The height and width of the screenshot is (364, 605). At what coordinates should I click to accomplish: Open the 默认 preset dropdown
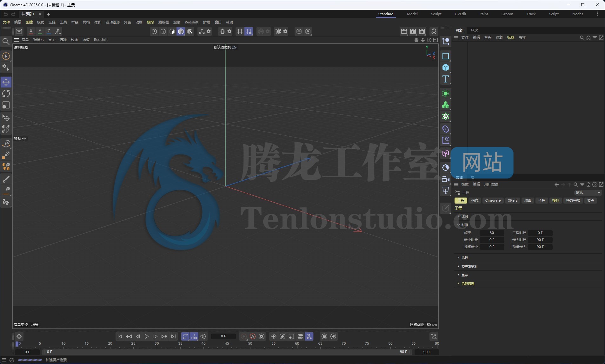tap(588, 192)
